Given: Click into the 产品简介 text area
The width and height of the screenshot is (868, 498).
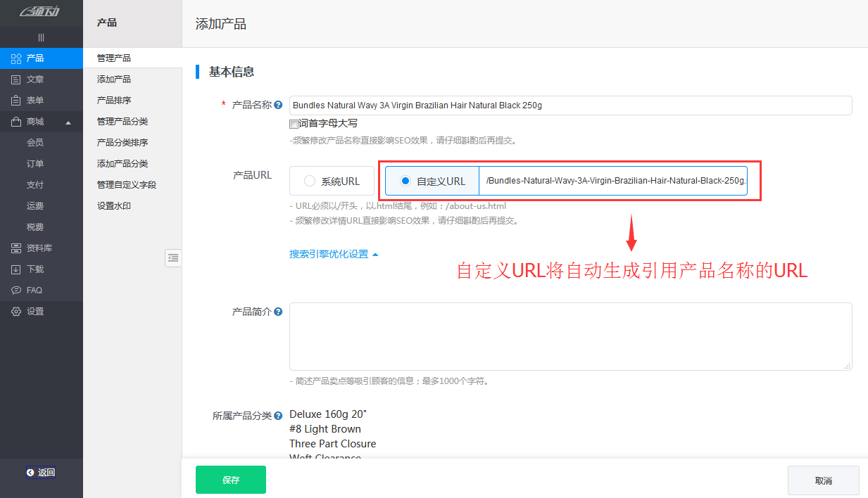Looking at the screenshot, I should pyautogui.click(x=570, y=336).
